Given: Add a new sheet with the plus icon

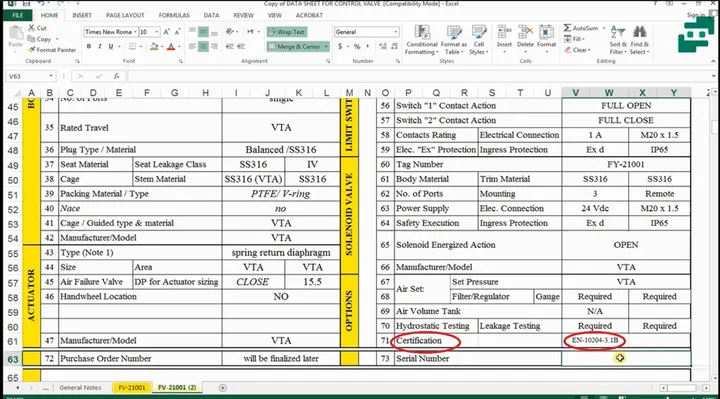Looking at the screenshot, I should 223,388.
